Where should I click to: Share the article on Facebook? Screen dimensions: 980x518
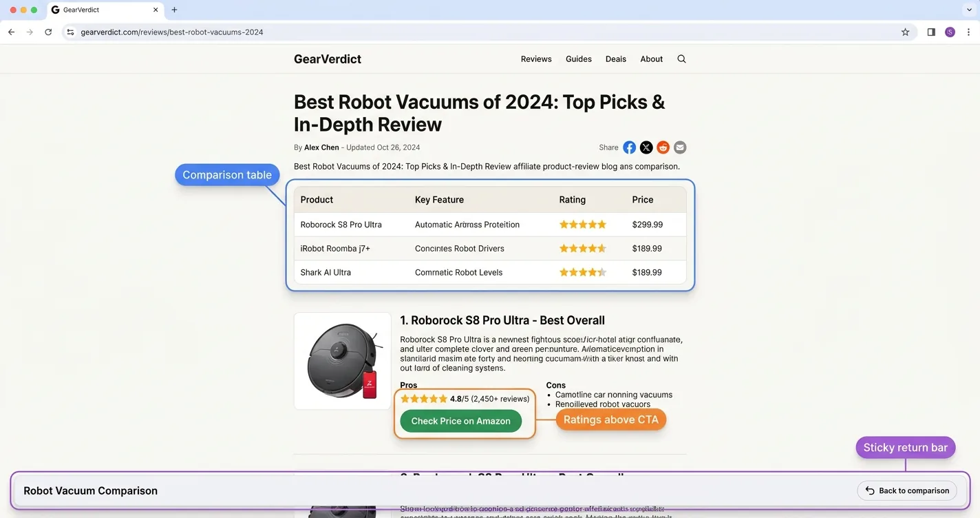point(629,147)
